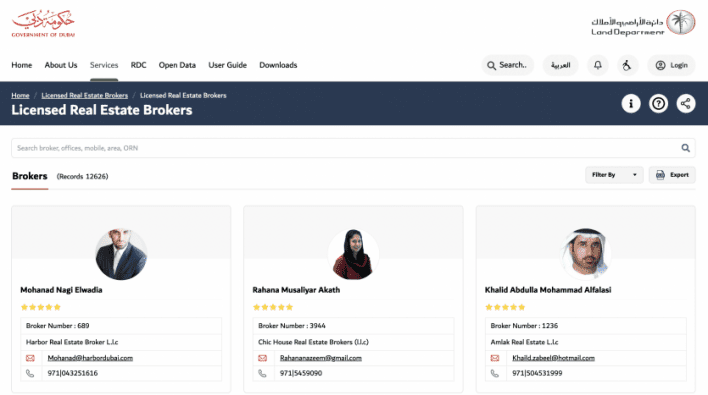Click the underlined Licensed Real Estate Brokers breadcrumb

tap(84, 95)
